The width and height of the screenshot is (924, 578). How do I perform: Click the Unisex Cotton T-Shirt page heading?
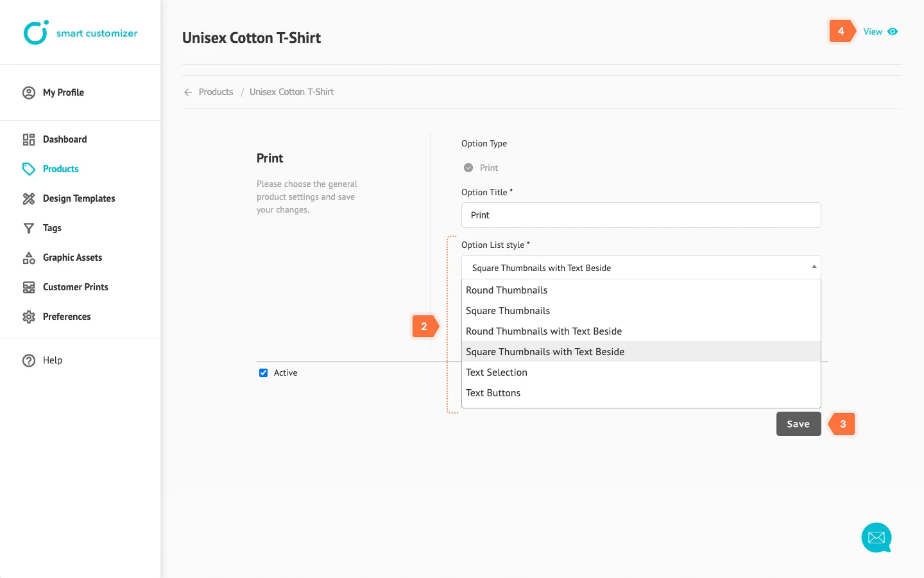[252, 38]
